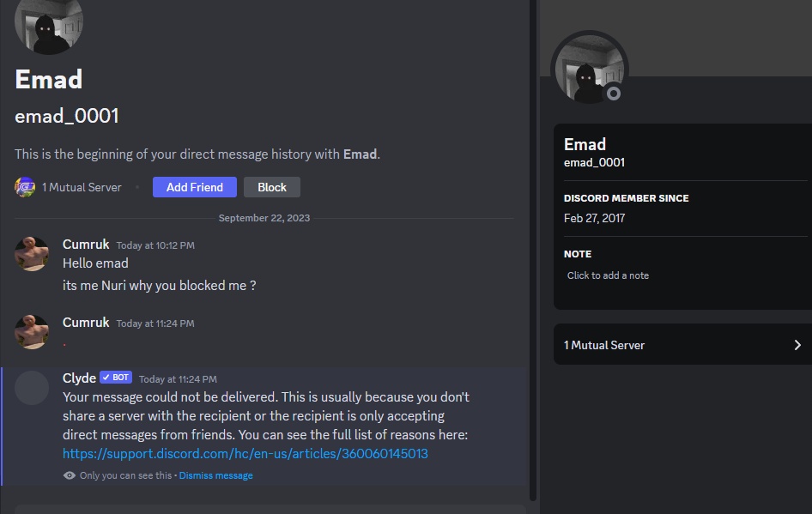The height and width of the screenshot is (514, 812).
Task: Click Cumruk's profile avatar
Action: 32,254
